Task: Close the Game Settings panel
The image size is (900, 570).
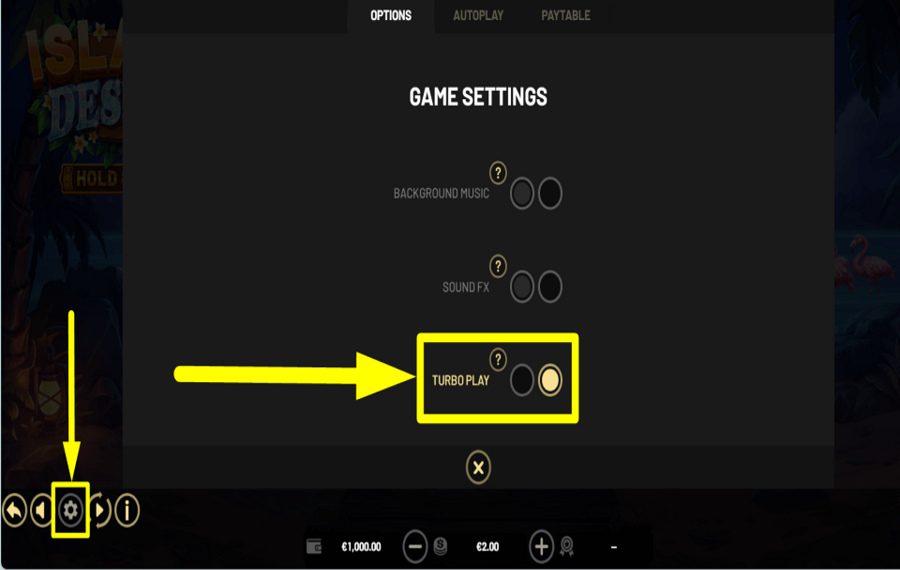Action: (478, 467)
